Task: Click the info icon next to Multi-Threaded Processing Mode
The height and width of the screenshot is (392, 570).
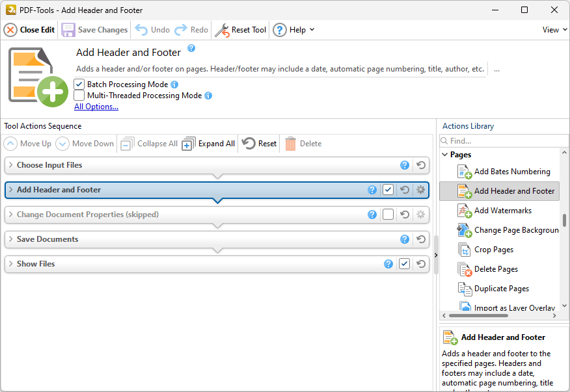Action: tap(208, 96)
